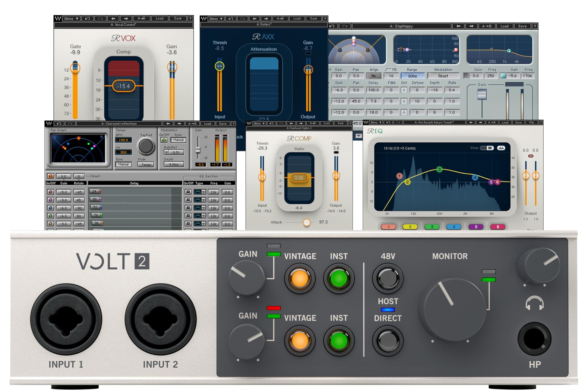Click the back arrow icon in the RAxx toolbar
Viewport: 588px width, 392px height.
point(254,19)
